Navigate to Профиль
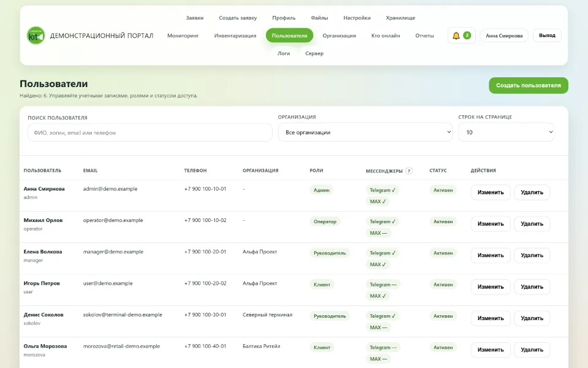This screenshot has width=588, height=368. [x=284, y=18]
